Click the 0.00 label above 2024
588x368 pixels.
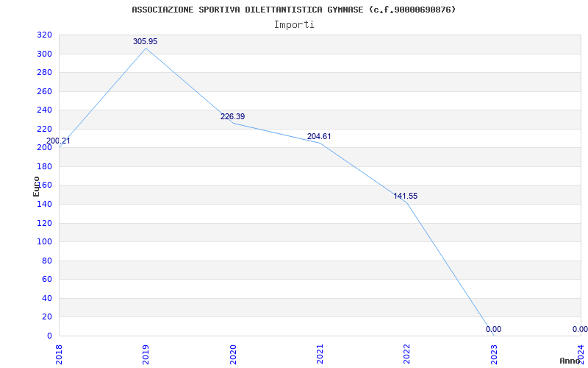point(580,329)
